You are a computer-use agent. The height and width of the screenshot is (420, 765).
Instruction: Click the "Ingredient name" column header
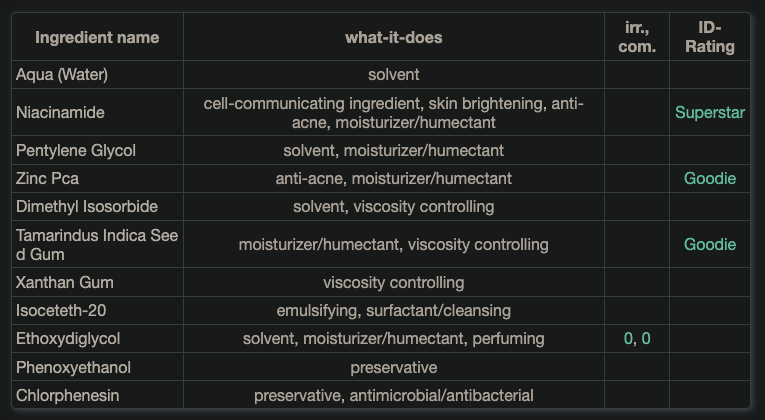97,38
